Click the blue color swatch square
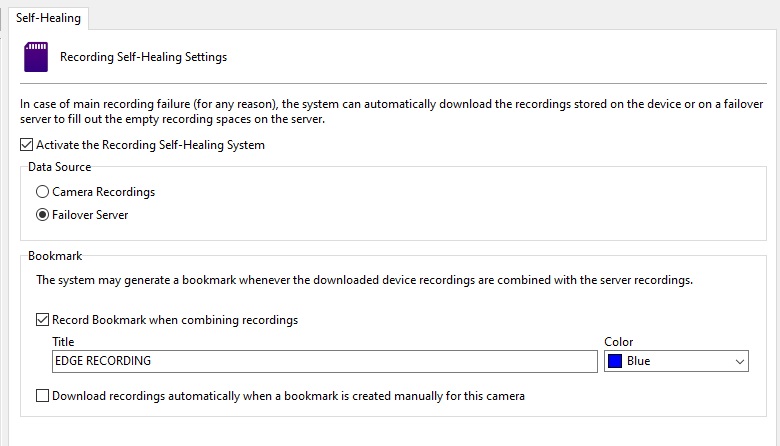The image size is (780, 446). click(x=615, y=361)
